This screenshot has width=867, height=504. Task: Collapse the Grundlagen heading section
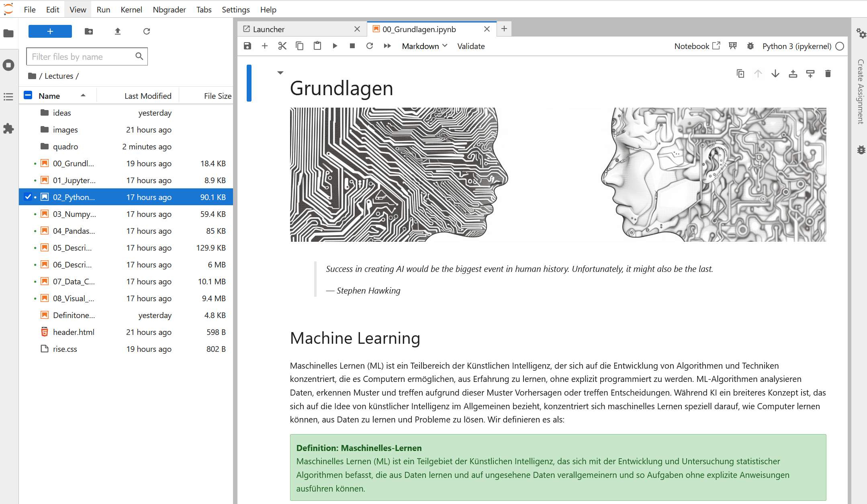point(280,73)
